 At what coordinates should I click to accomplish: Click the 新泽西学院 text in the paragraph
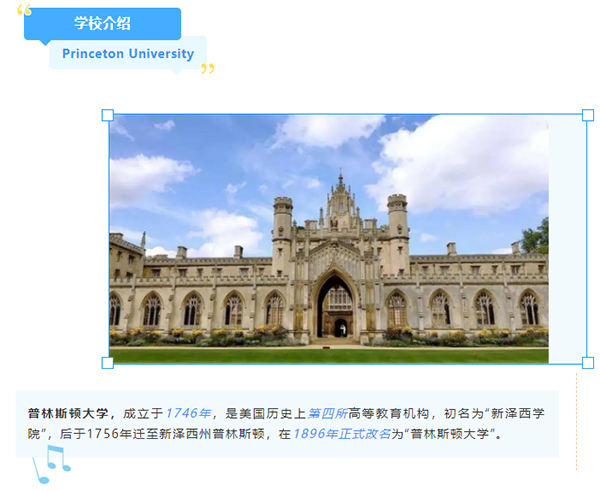[286, 424]
